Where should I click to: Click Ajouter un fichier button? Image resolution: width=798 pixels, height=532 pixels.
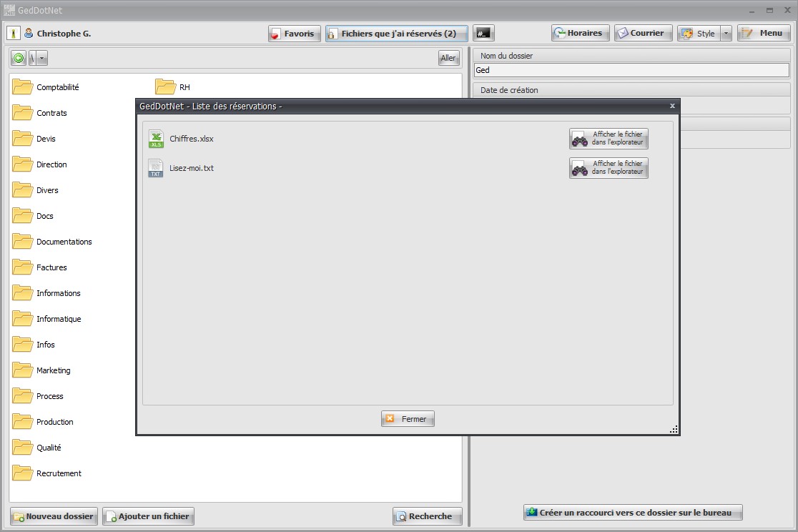(148, 516)
